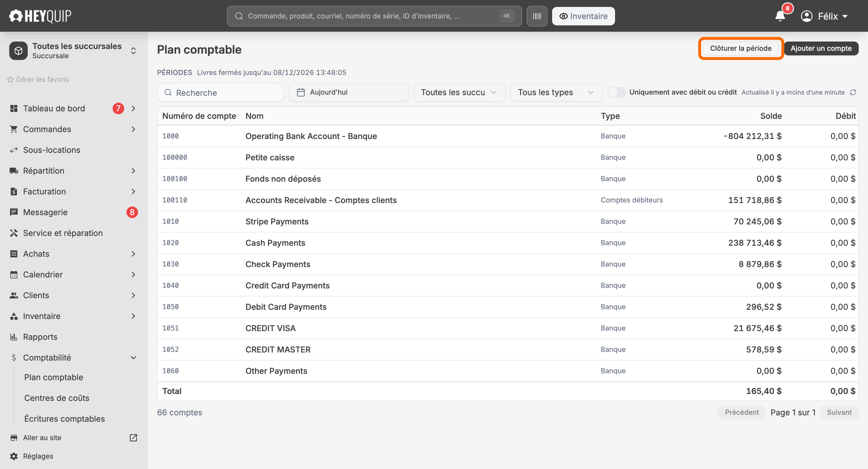The image size is (868, 469).
Task: Click Clôturer la période button
Action: pos(741,48)
